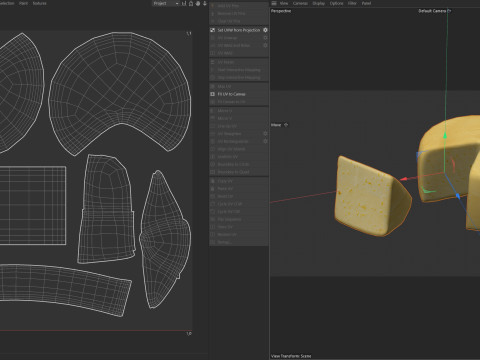480x360 pixels.
Task: Click the green Y-axis arrow handle
Action: [x=445, y=136]
